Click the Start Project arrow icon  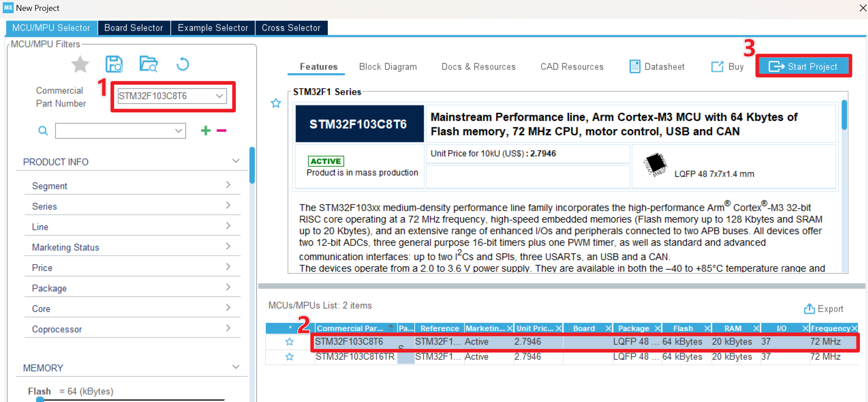[x=776, y=66]
